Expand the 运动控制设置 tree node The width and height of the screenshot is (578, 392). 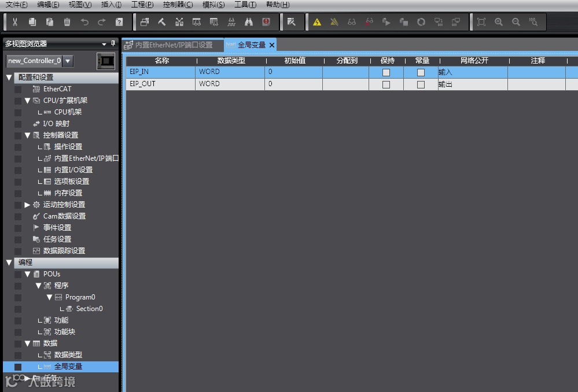point(27,205)
